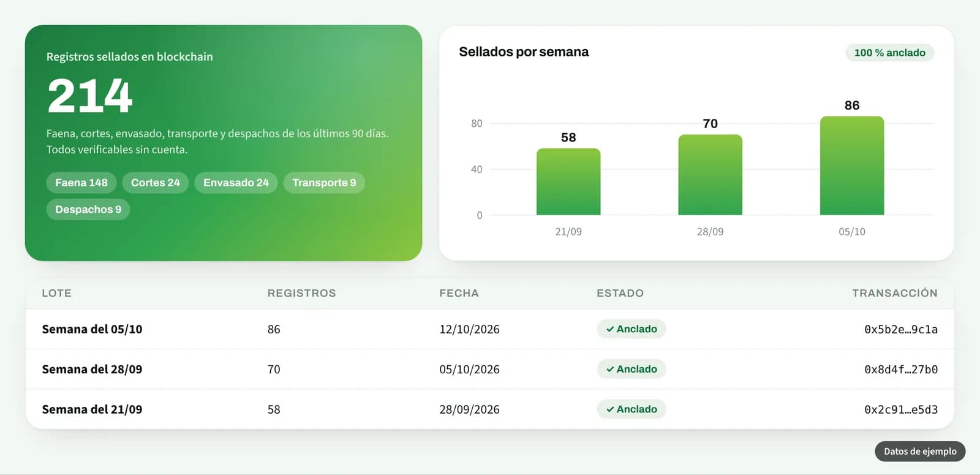
Task: Click Anclado status in Semana del 28/09 row
Action: 631,369
